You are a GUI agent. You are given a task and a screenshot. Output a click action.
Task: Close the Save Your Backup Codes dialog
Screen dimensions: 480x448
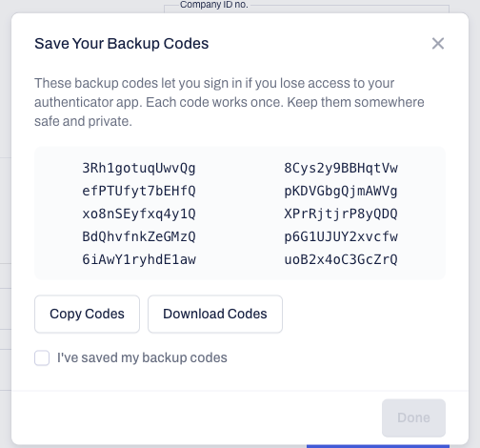pos(438,44)
